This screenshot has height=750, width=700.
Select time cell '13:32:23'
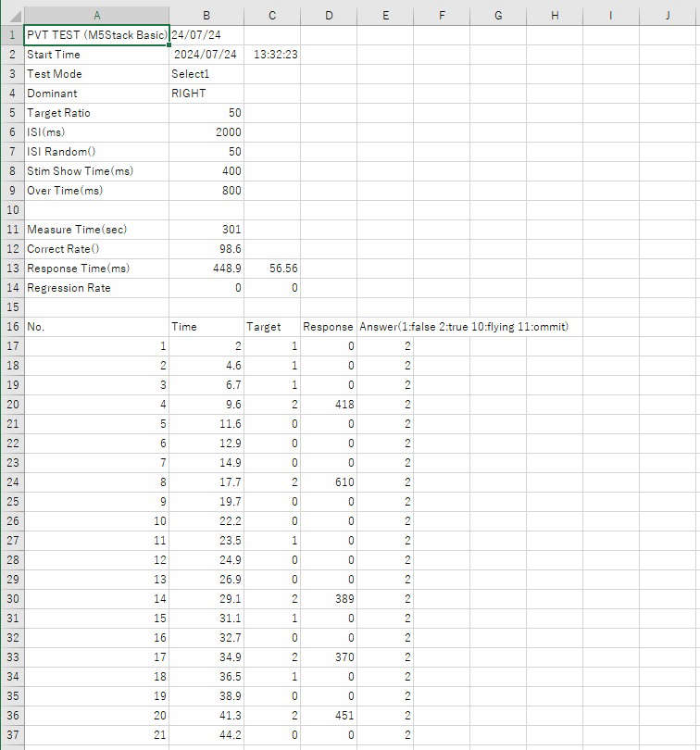pos(272,55)
